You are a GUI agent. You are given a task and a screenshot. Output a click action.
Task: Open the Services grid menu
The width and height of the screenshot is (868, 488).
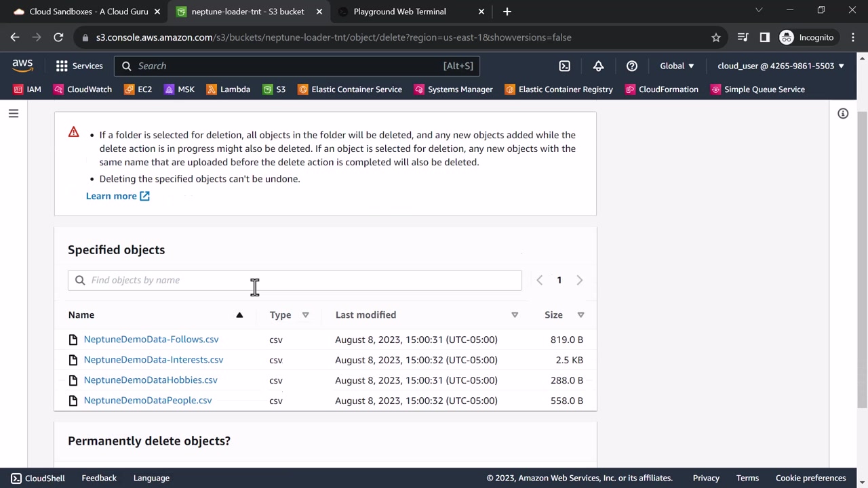pos(79,66)
